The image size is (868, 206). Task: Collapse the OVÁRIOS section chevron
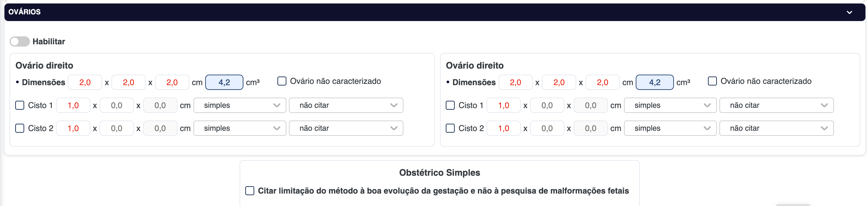tap(849, 12)
